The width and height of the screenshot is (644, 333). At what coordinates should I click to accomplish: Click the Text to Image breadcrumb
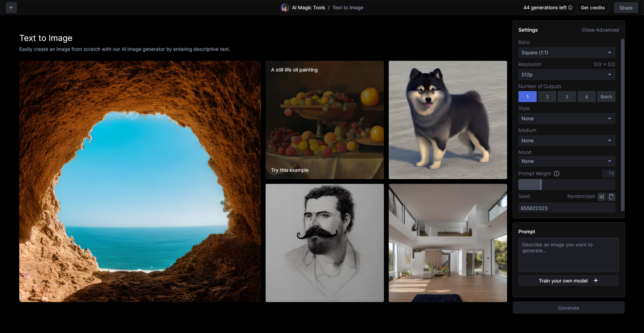347,8
